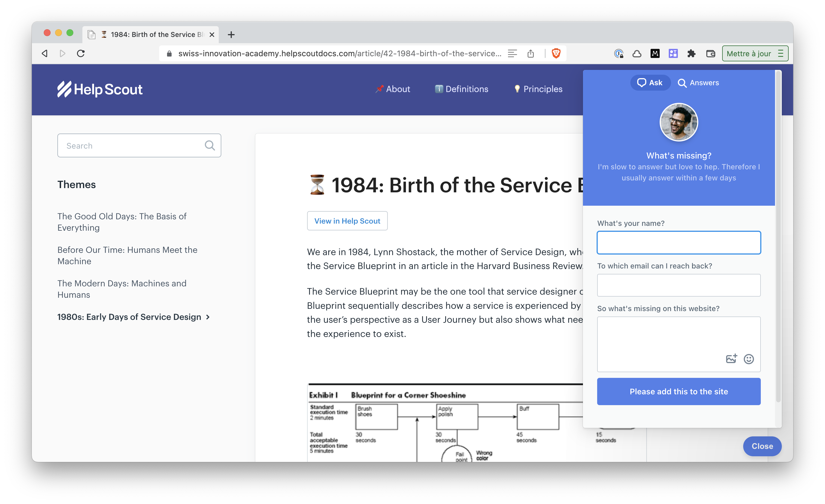Click View in Help Scout button
The image size is (825, 504).
tap(347, 221)
